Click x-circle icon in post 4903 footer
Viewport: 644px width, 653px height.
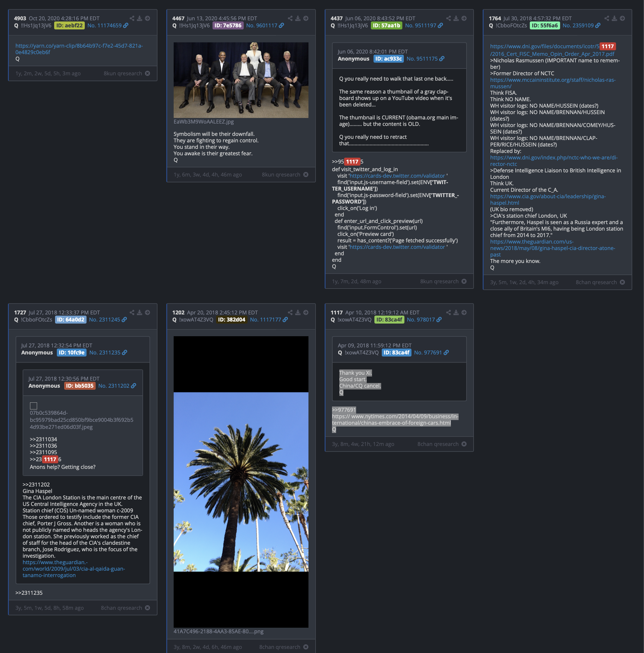coord(147,73)
